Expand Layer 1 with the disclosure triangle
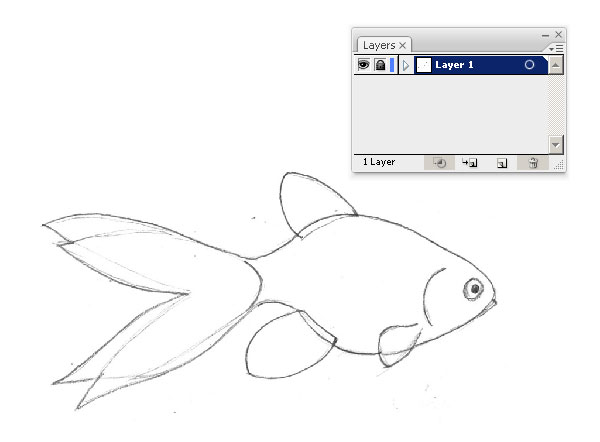Viewport: 600px width, 442px height. tap(406, 65)
